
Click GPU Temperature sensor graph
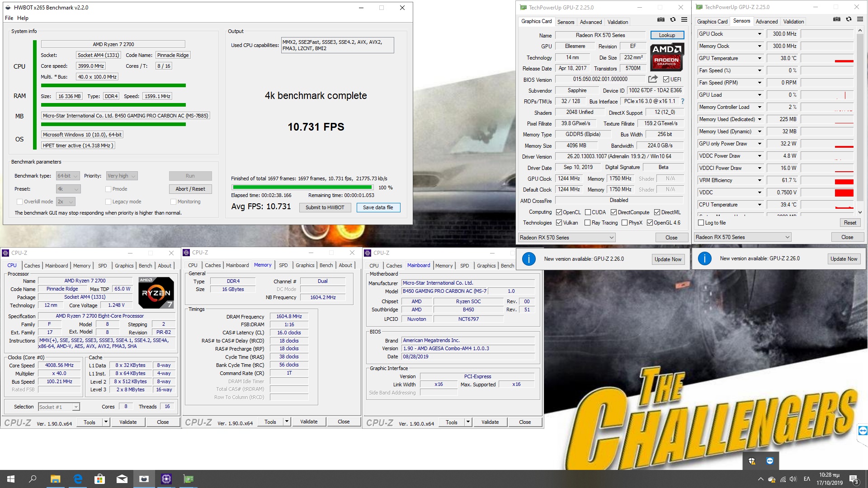(827, 58)
